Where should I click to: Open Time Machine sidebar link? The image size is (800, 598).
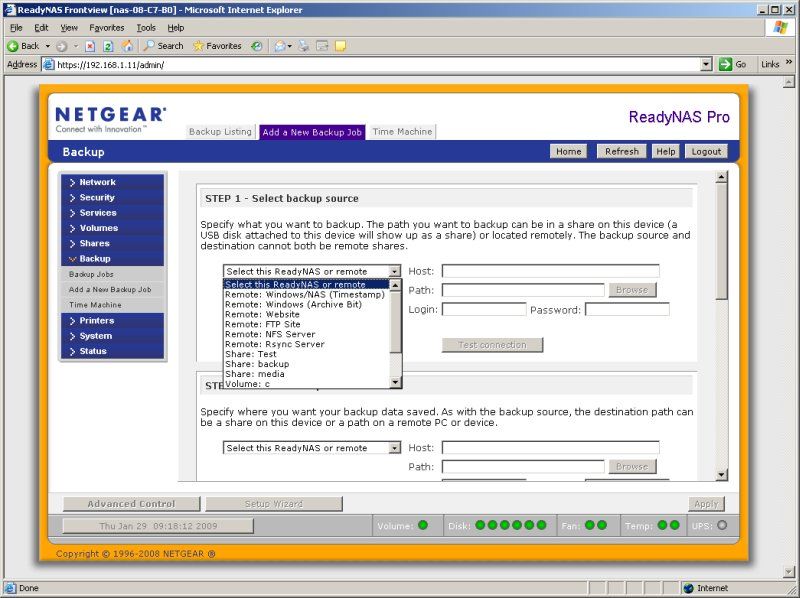[95, 305]
